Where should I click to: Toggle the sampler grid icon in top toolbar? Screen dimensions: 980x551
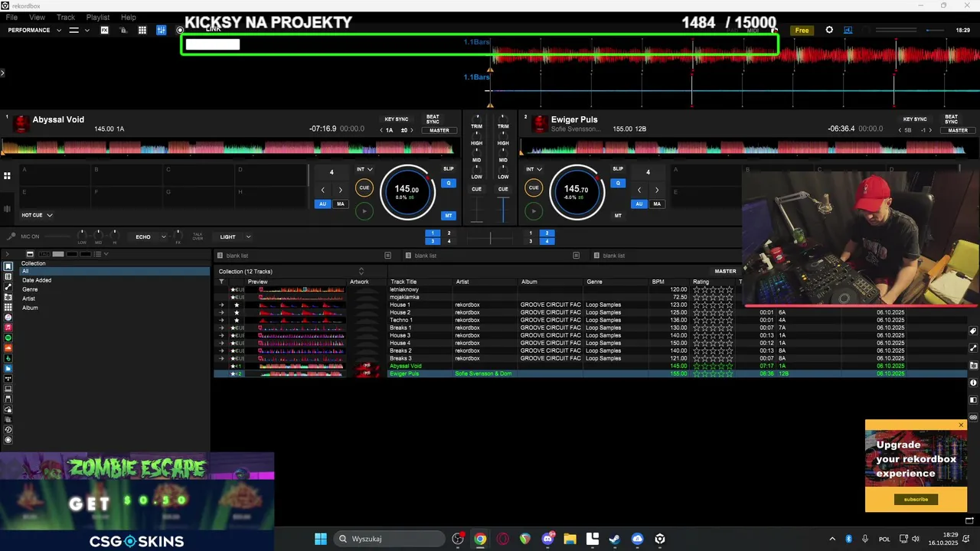(142, 30)
